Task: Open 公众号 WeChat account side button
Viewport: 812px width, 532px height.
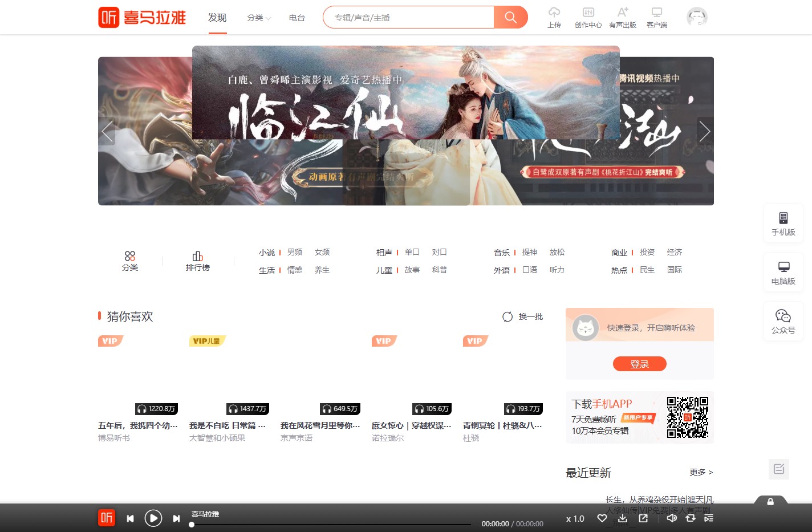Action: (x=783, y=322)
